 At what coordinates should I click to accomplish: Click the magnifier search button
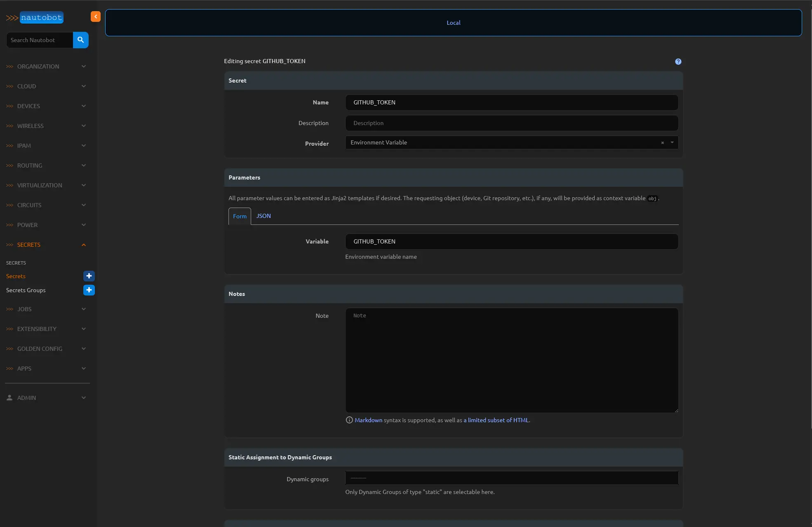tap(80, 40)
